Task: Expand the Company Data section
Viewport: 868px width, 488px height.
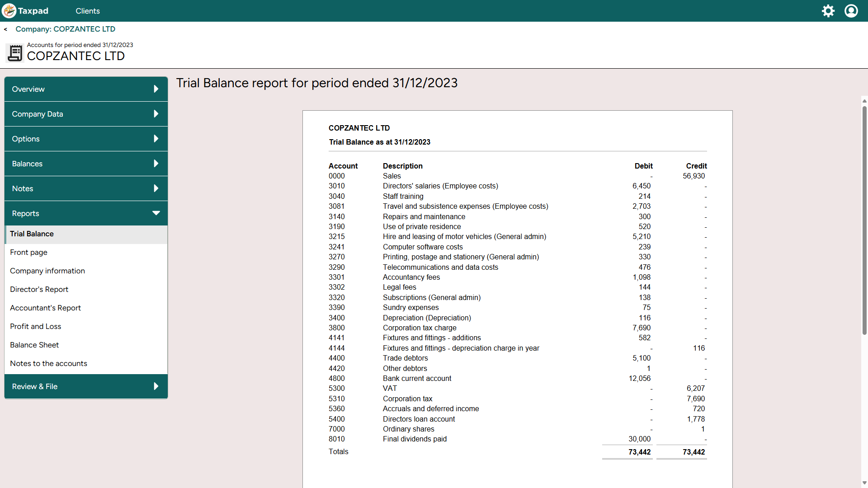Action: tap(156, 113)
